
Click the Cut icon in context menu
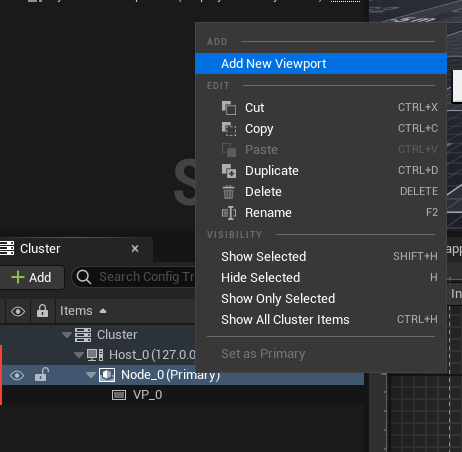click(229, 108)
